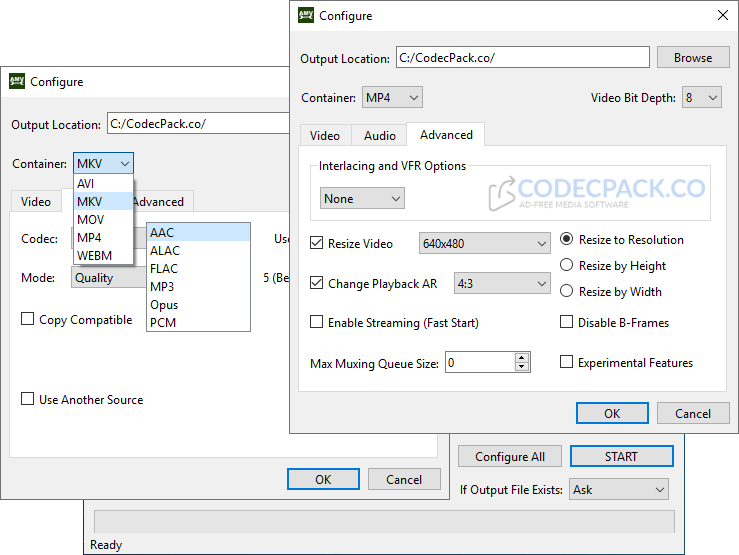739x555 pixels.
Task: Open the 640x480 resolution dropdown
Action: (x=484, y=243)
